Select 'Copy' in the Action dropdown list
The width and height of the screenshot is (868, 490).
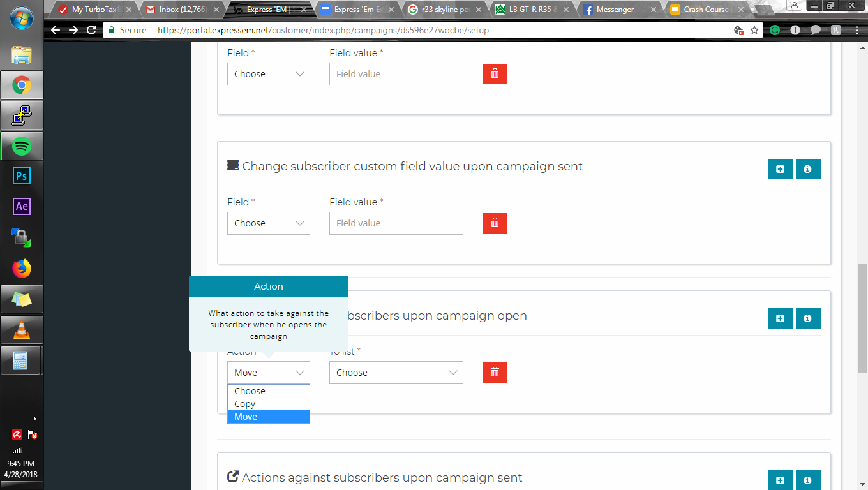point(269,404)
